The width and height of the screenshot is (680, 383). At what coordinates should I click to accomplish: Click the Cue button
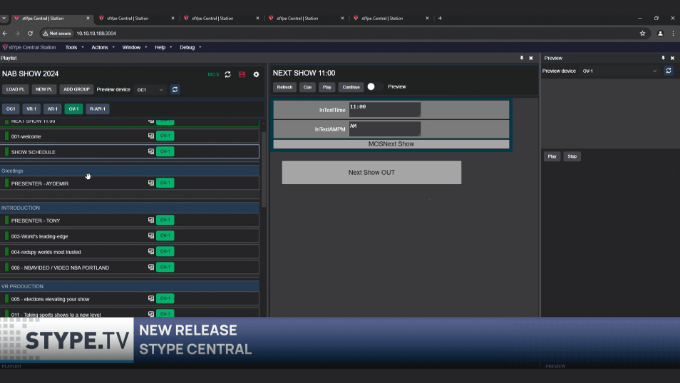(307, 87)
